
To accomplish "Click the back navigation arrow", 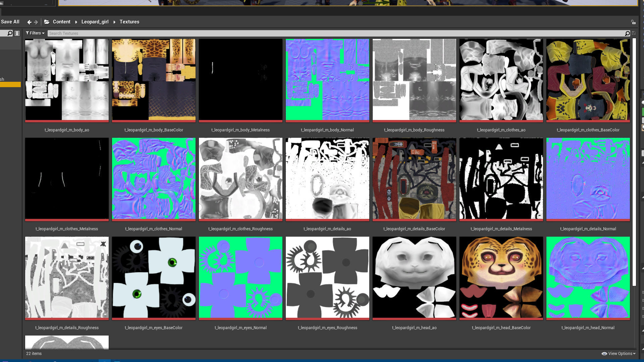I will 29,22.
